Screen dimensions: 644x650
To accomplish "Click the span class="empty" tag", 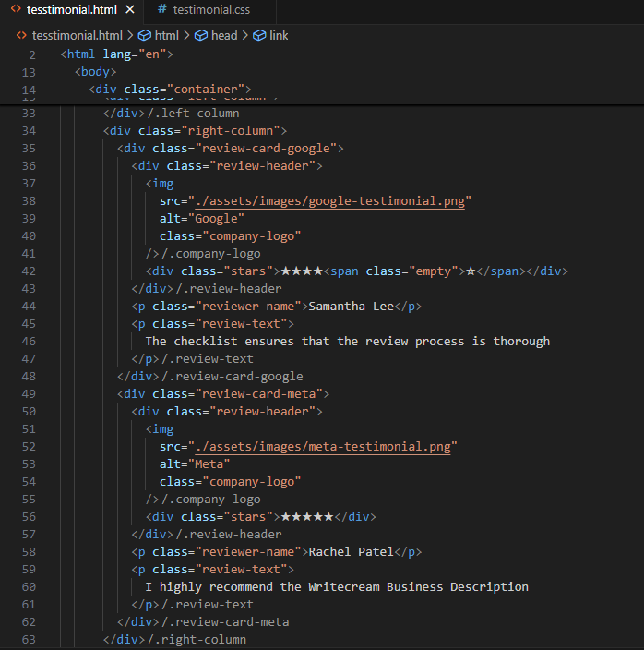I will 394,271.
